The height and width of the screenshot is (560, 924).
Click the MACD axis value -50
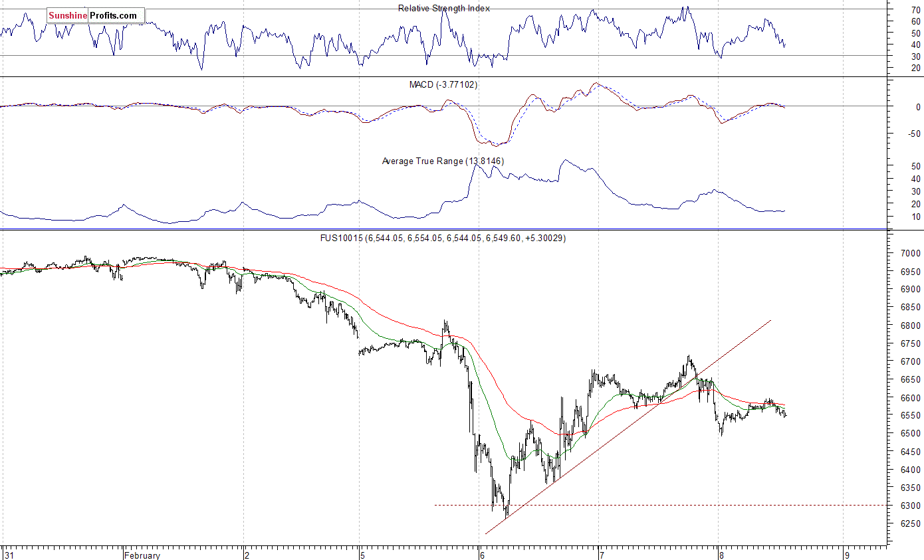[x=914, y=134]
